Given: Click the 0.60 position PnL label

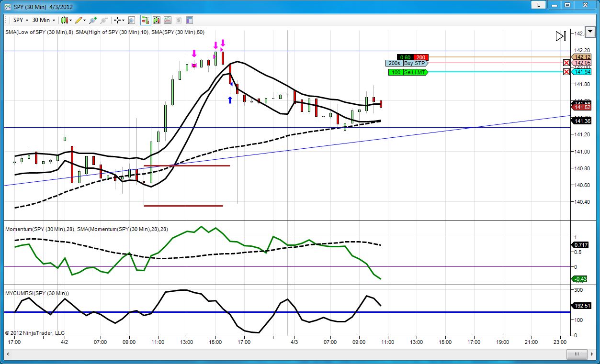Looking at the screenshot, I should pyautogui.click(x=405, y=57).
